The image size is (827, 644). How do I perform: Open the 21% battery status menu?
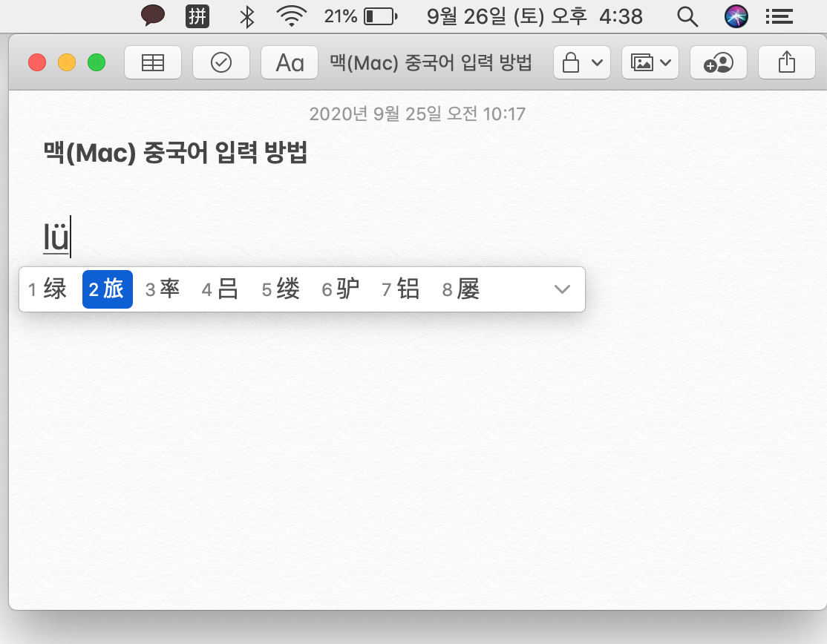tap(361, 16)
